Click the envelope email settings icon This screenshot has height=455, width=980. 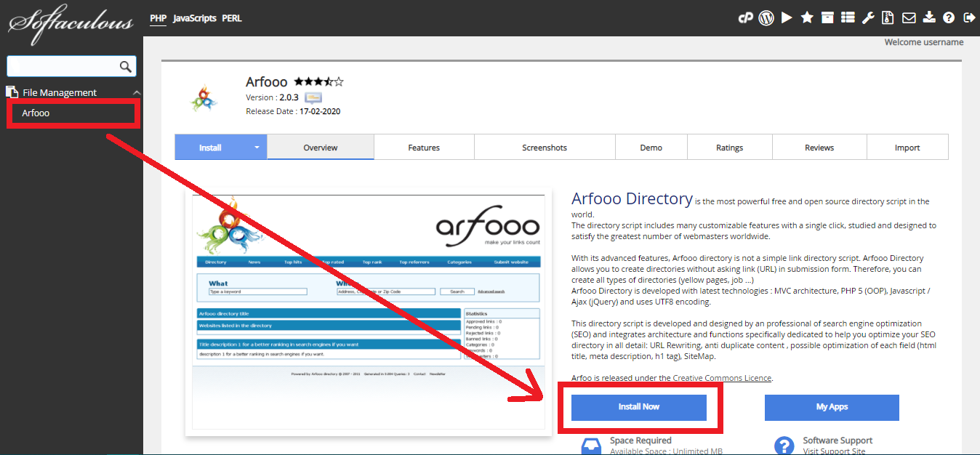tap(909, 18)
